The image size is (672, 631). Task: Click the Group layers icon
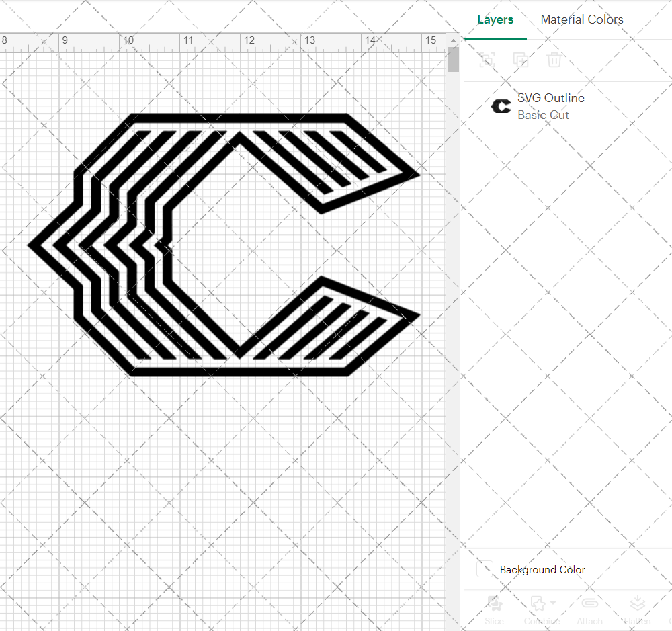[x=487, y=60]
